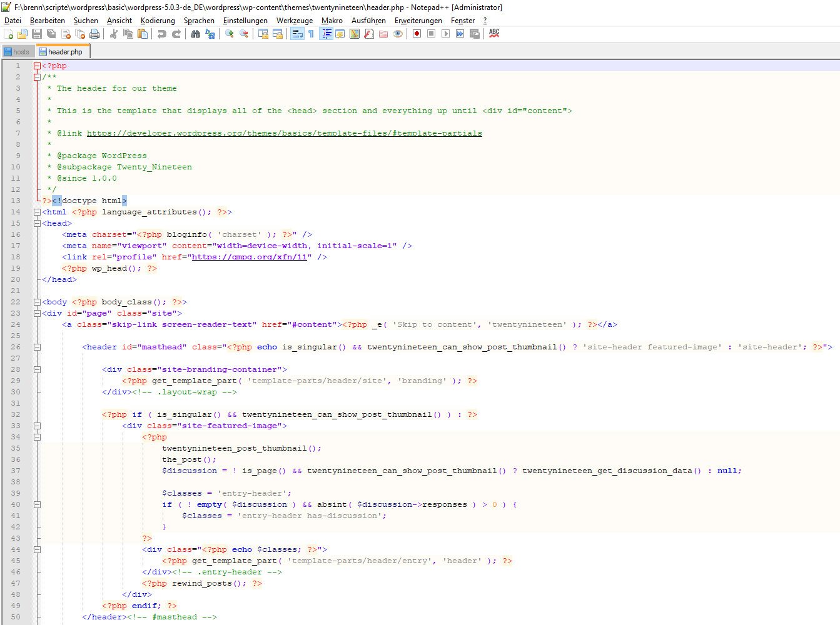Open Find dialog with binoculars icon
840x625 pixels.
[x=195, y=34]
